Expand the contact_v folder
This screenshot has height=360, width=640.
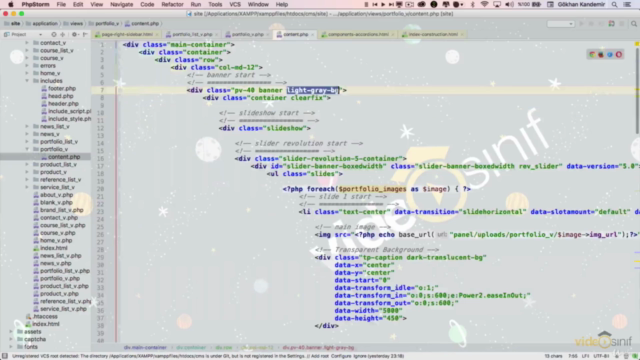coord(27,43)
